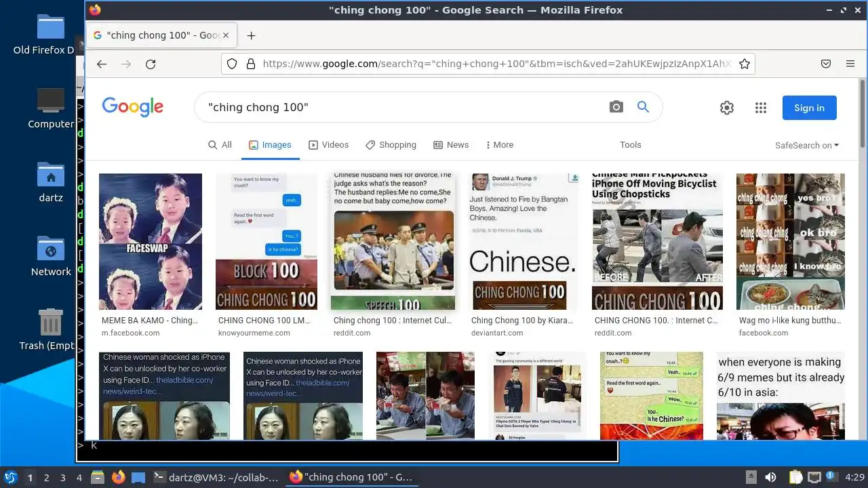Open the '6/9 memes' image thumbnail

pos(781,396)
